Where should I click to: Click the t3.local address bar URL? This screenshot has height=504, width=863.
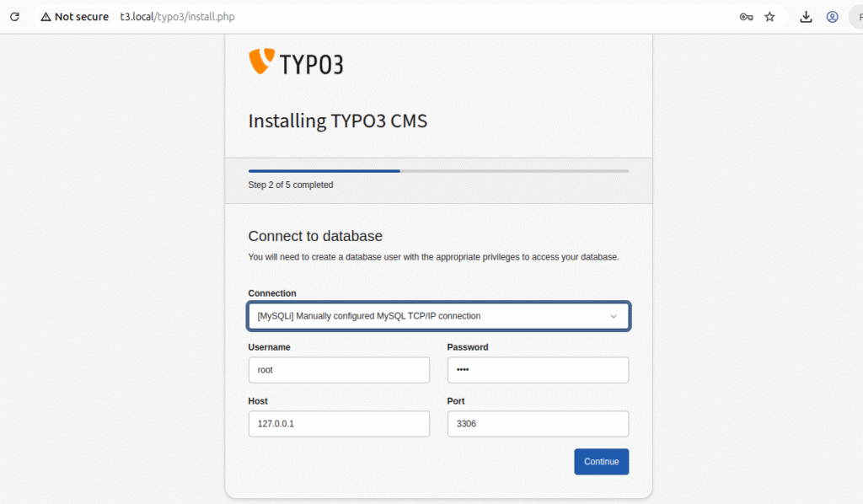point(177,17)
